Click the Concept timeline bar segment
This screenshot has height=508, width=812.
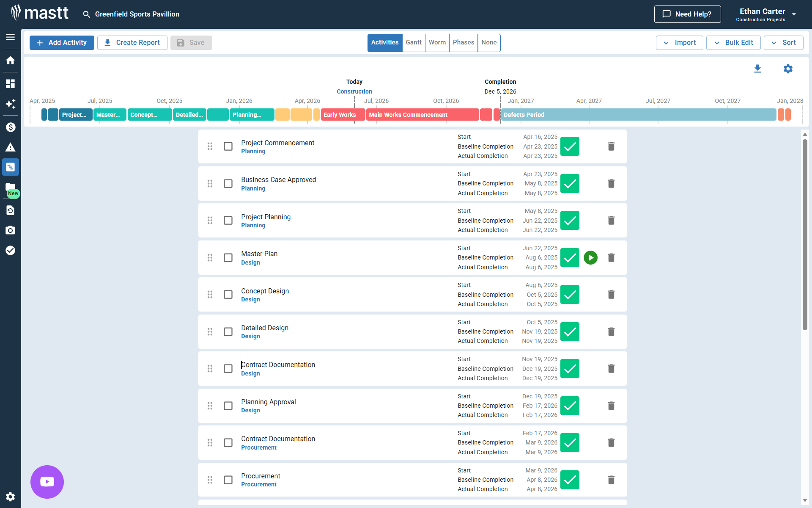pos(150,115)
